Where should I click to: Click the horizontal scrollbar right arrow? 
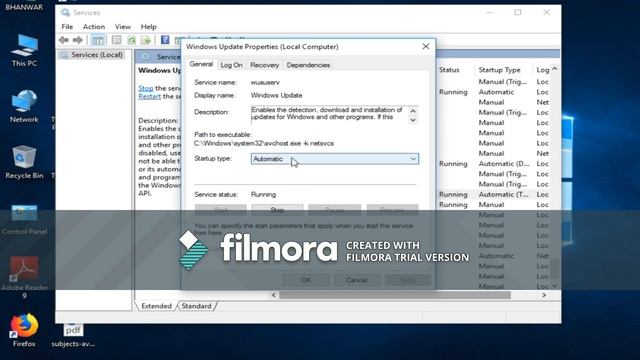tap(544, 295)
